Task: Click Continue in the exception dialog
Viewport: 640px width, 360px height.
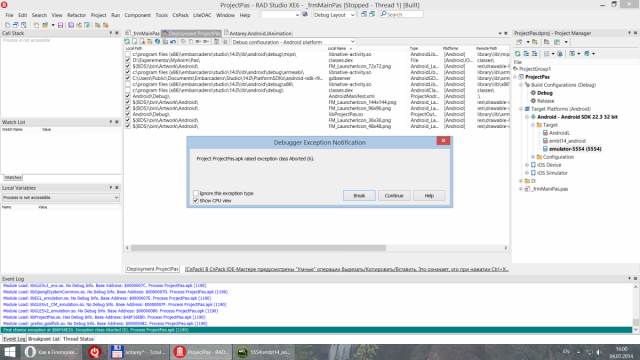Action: (394, 196)
